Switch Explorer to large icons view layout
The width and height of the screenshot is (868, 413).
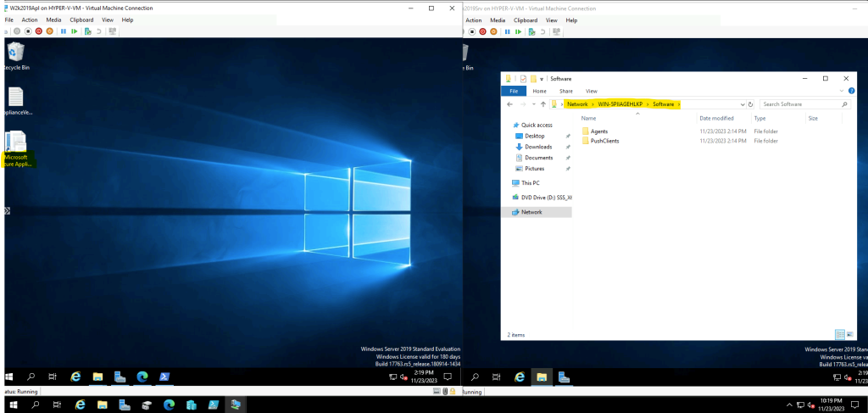tap(849, 334)
